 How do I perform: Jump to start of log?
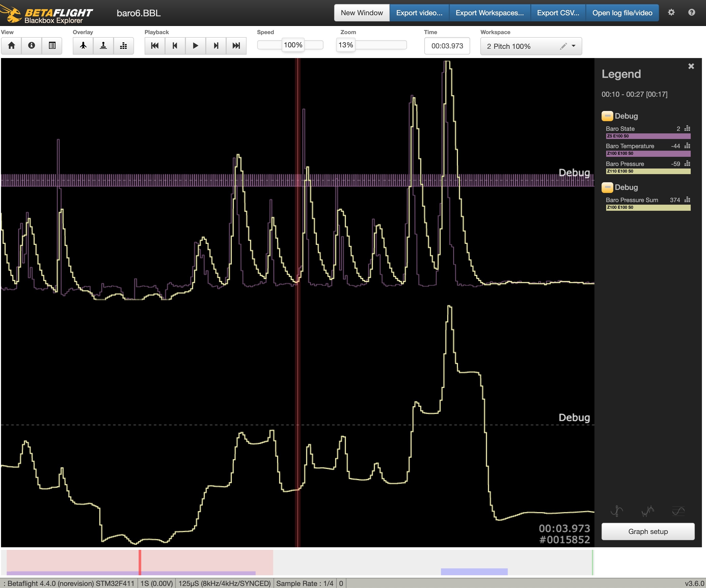pyautogui.click(x=155, y=45)
